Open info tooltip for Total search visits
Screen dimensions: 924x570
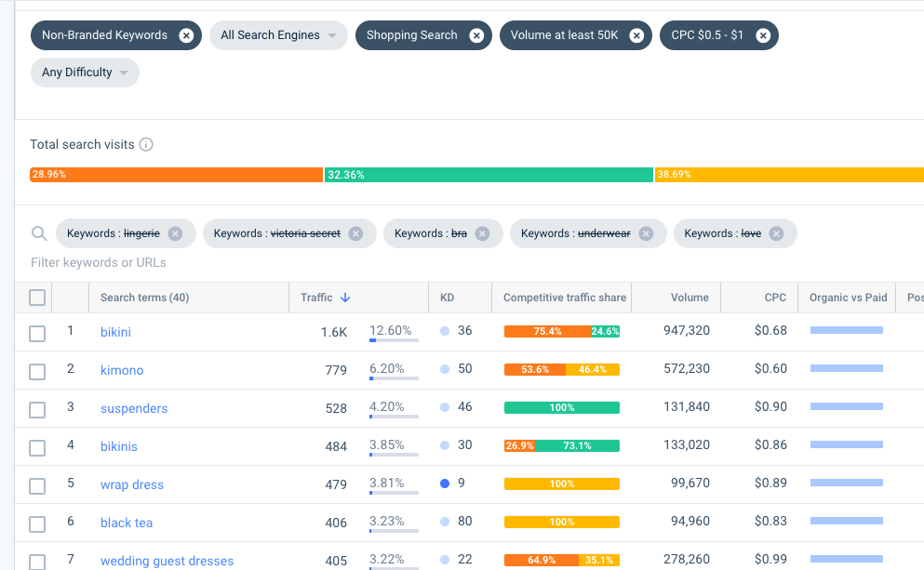(x=146, y=144)
